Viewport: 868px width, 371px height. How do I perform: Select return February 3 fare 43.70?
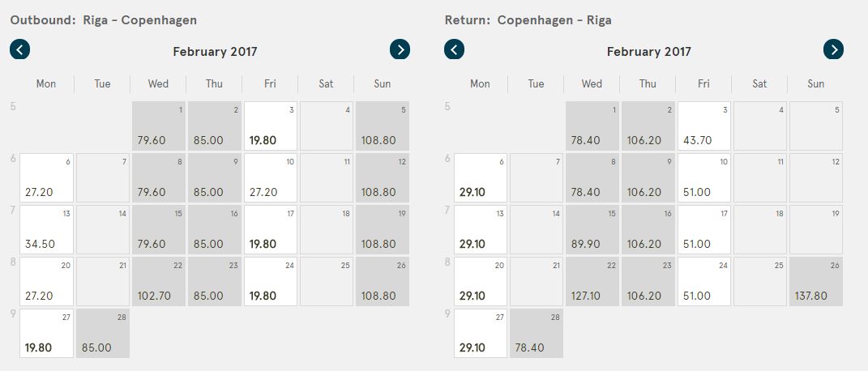point(704,126)
